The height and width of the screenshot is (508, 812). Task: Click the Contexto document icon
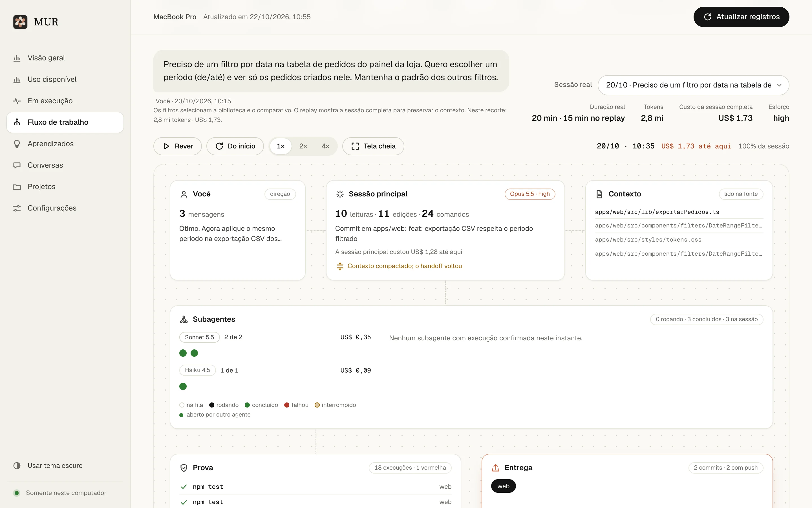tap(599, 194)
